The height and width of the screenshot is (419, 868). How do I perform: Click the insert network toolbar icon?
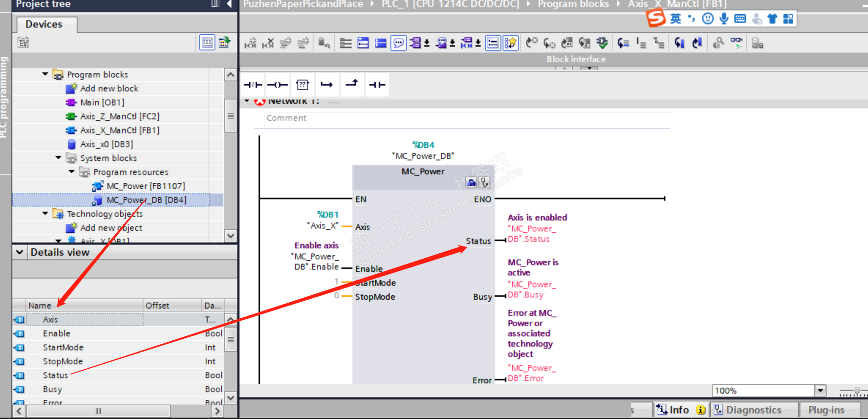tap(250, 44)
